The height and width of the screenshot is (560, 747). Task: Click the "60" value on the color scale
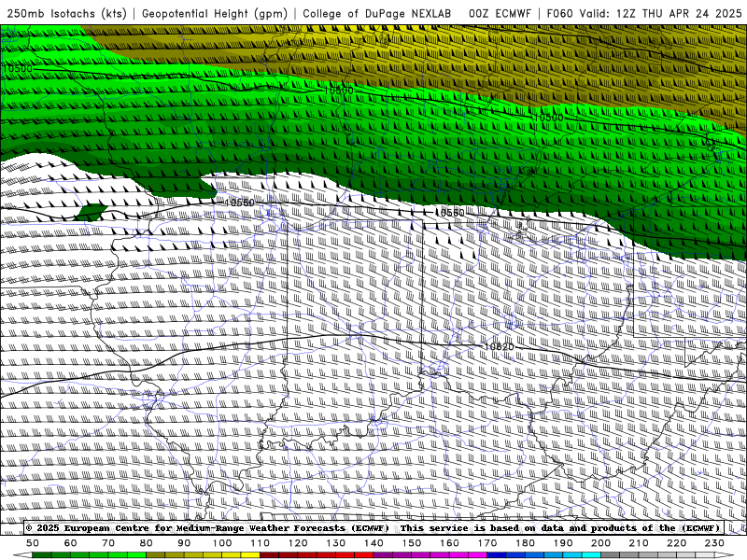coord(70,543)
